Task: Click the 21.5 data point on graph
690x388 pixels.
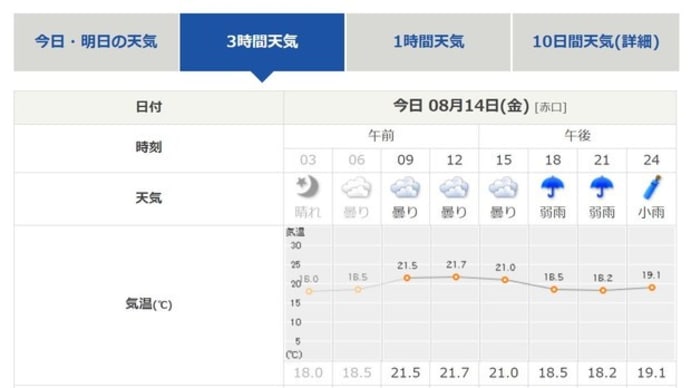Action: tap(407, 278)
